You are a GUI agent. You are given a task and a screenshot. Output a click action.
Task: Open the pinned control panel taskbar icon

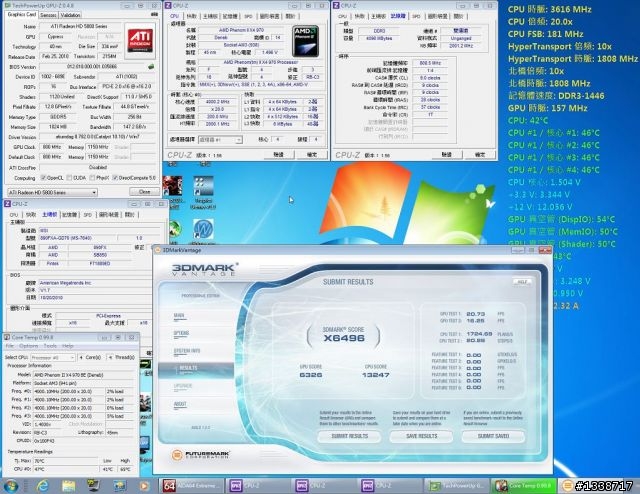pyautogui.click(x=120, y=486)
